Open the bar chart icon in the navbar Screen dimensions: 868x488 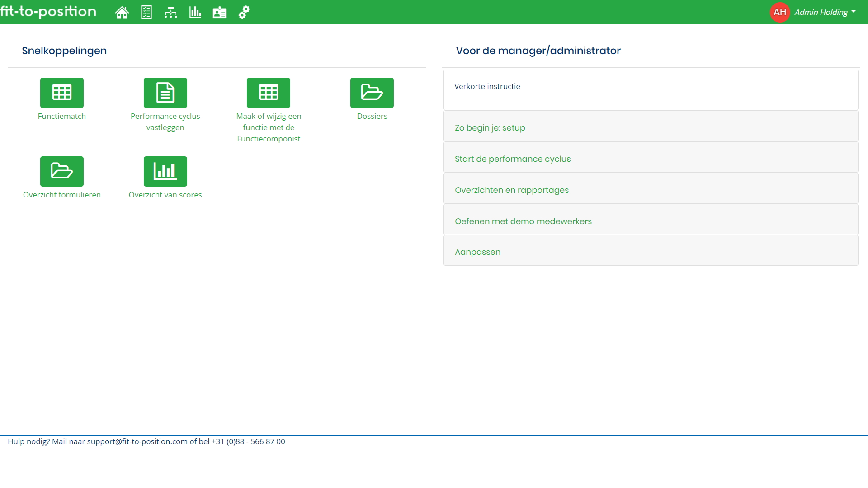[x=195, y=12]
